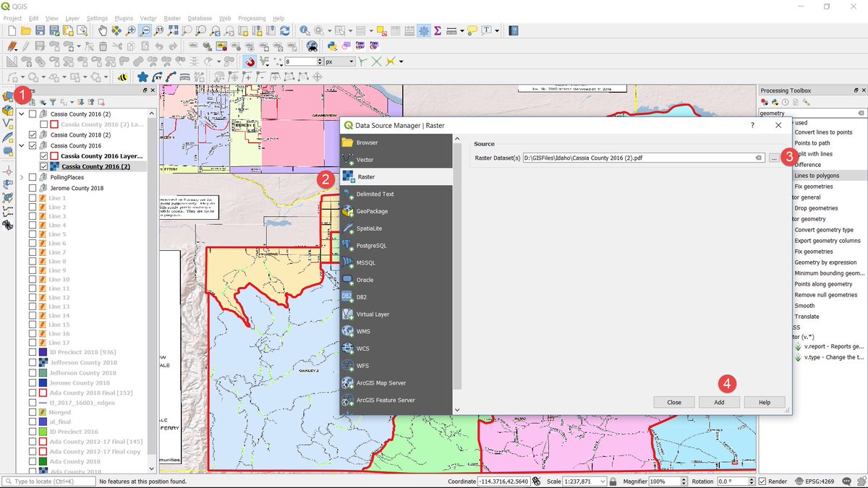Uncheck Cassia County 2016 (2) raster layer
The image size is (868, 488).
(44, 166)
